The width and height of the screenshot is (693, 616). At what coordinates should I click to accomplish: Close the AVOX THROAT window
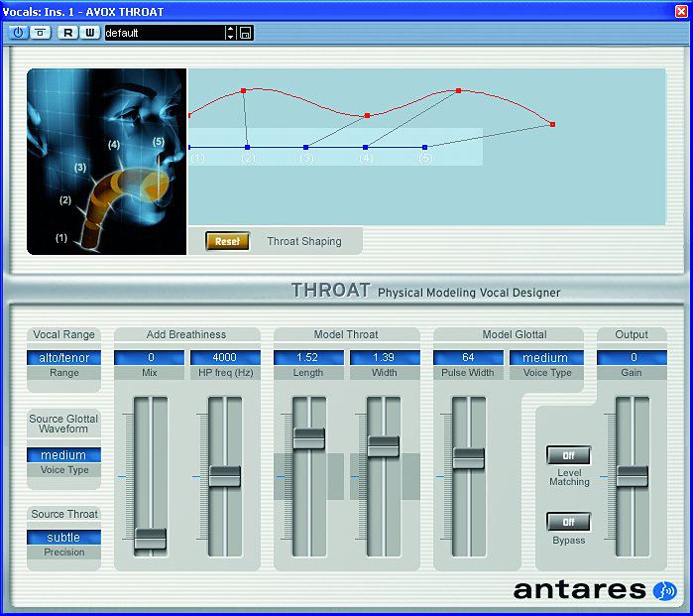coord(681,11)
